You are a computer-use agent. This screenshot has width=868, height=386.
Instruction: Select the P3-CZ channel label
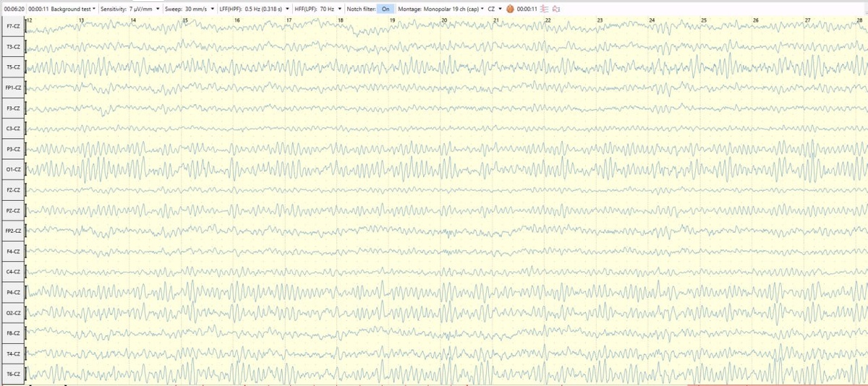coord(13,149)
